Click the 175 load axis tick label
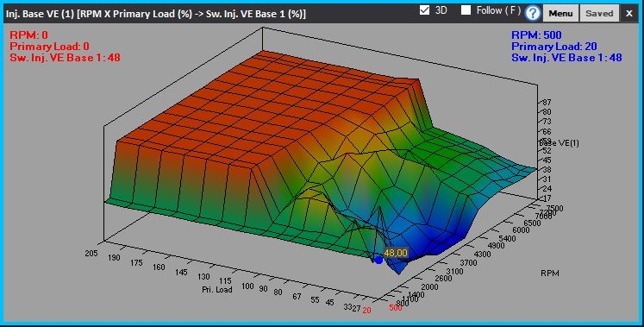The image size is (644, 327). [x=136, y=262]
